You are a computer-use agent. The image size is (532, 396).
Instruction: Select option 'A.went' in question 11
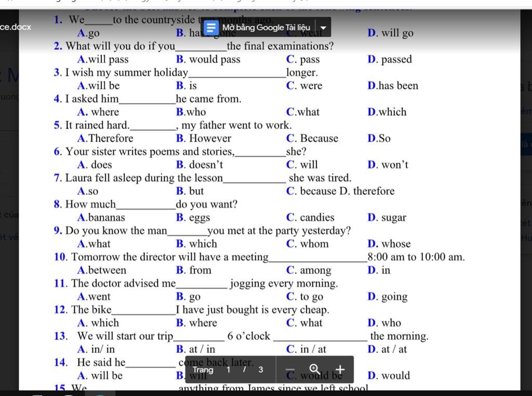pos(94,297)
